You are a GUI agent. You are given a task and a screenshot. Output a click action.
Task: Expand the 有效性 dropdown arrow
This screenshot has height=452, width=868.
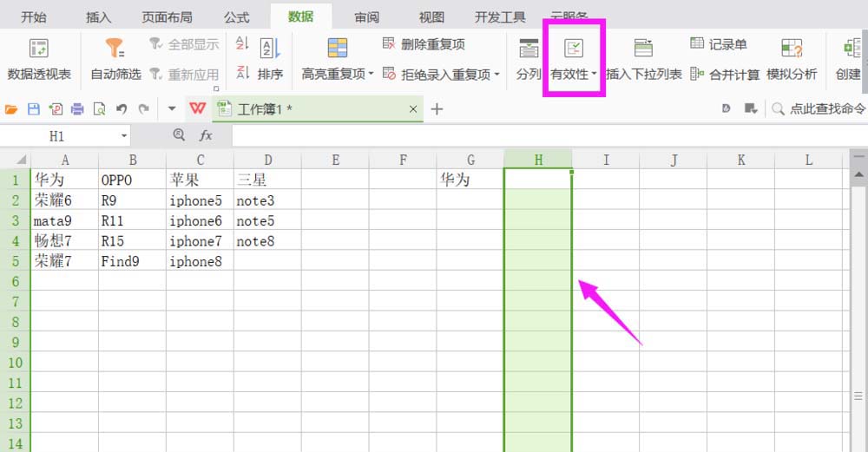(594, 74)
